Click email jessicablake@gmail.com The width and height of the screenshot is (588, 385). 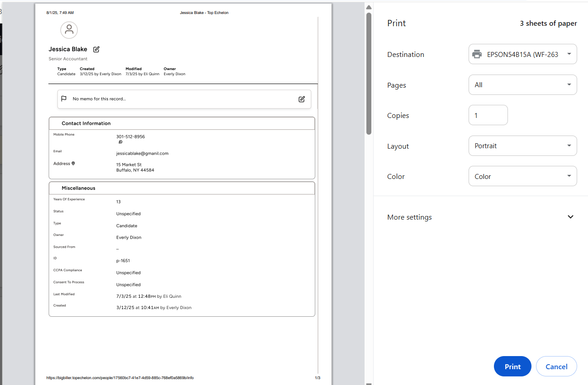pyautogui.click(x=142, y=154)
